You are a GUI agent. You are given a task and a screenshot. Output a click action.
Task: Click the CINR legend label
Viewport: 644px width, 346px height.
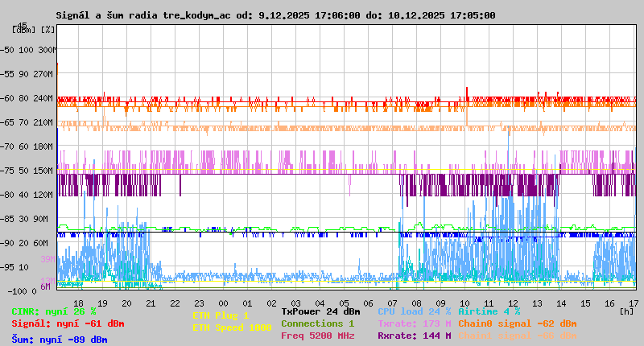pos(53,311)
